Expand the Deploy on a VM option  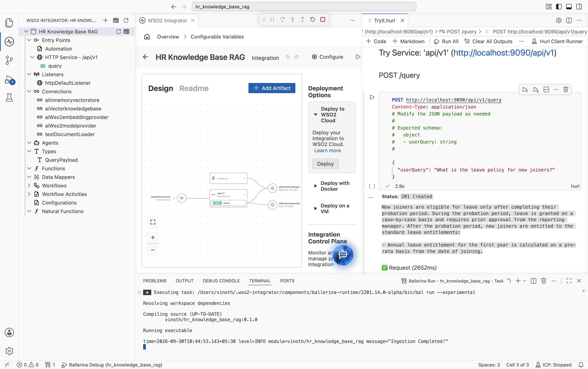pyautogui.click(x=315, y=208)
